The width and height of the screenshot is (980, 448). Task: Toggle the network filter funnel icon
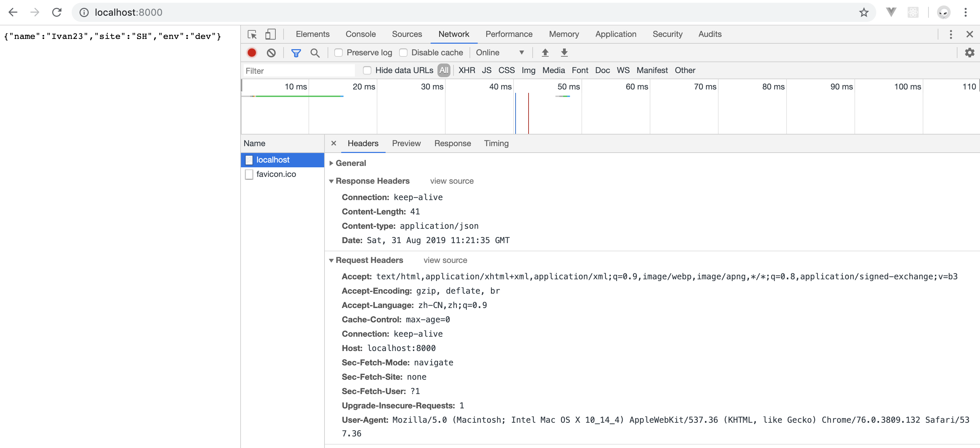(296, 53)
